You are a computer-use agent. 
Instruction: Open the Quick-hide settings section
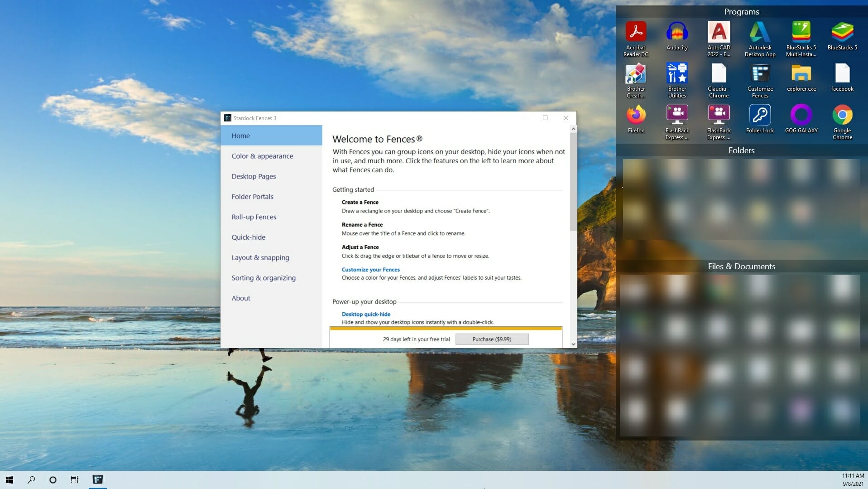pos(249,237)
